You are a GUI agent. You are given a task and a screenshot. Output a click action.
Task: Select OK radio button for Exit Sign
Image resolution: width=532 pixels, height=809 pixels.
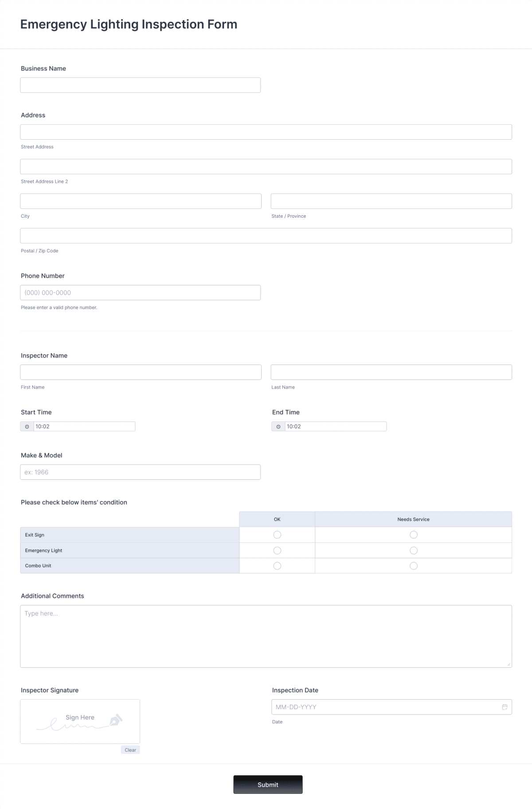(277, 534)
